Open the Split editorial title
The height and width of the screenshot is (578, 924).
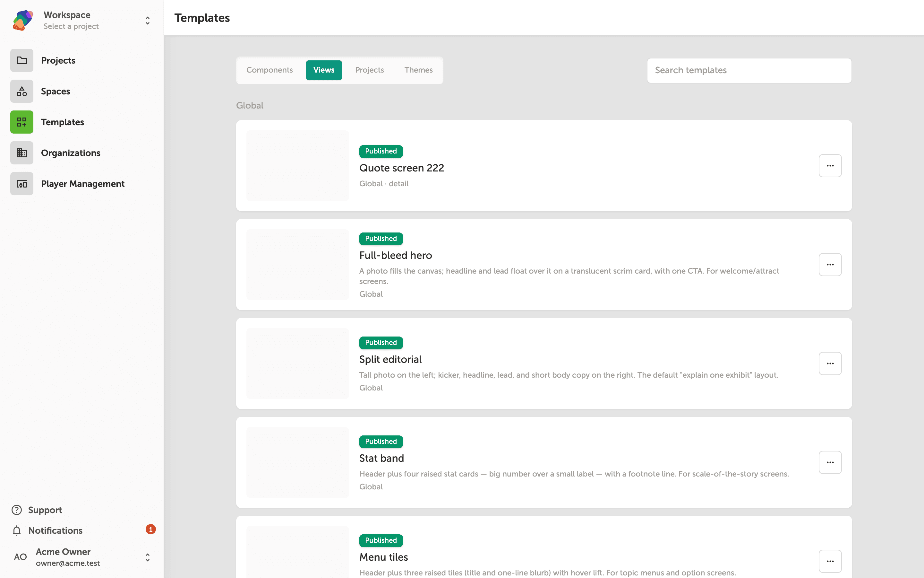click(390, 359)
